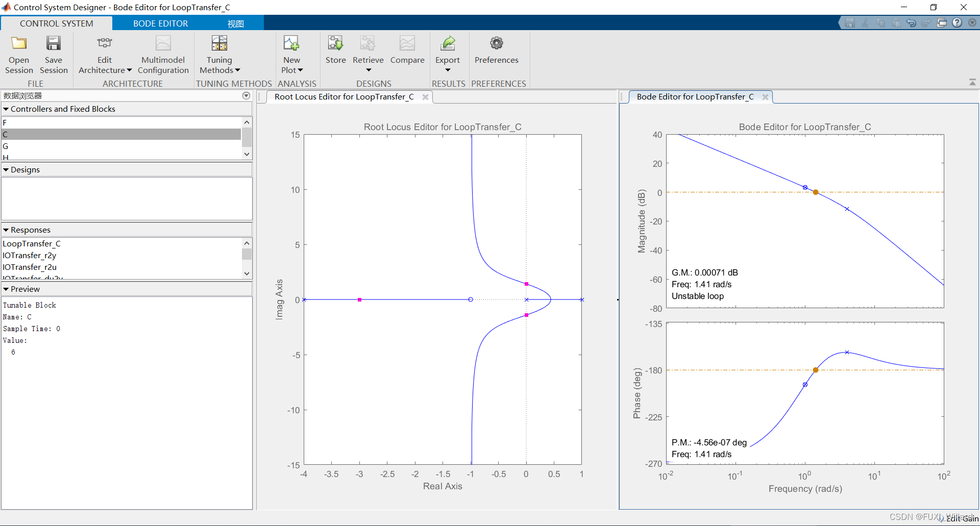This screenshot has height=526, width=980.
Task: Collapse the Designs section
Action: [6, 170]
